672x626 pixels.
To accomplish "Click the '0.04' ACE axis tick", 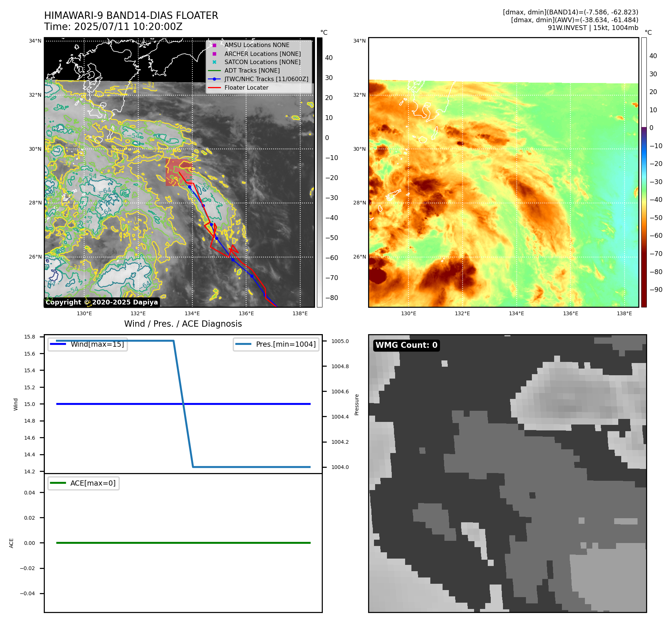I will tap(30, 493).
